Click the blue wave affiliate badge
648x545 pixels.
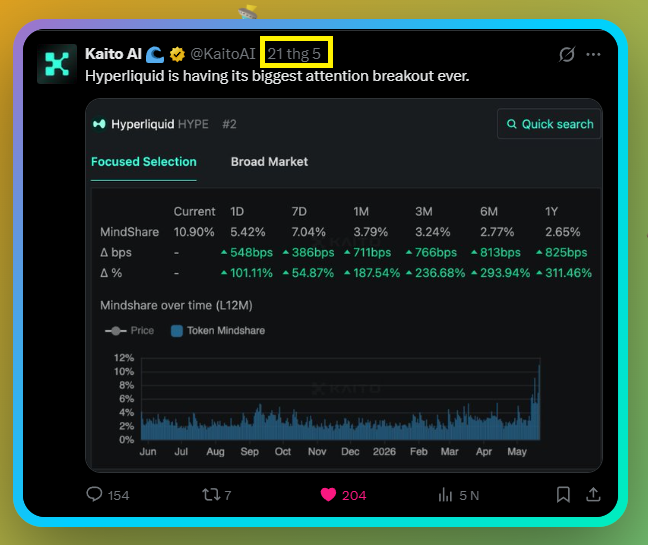click(x=155, y=54)
